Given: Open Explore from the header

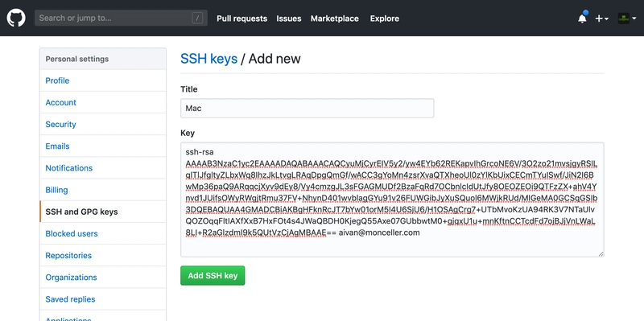Looking at the screenshot, I should 385,19.
